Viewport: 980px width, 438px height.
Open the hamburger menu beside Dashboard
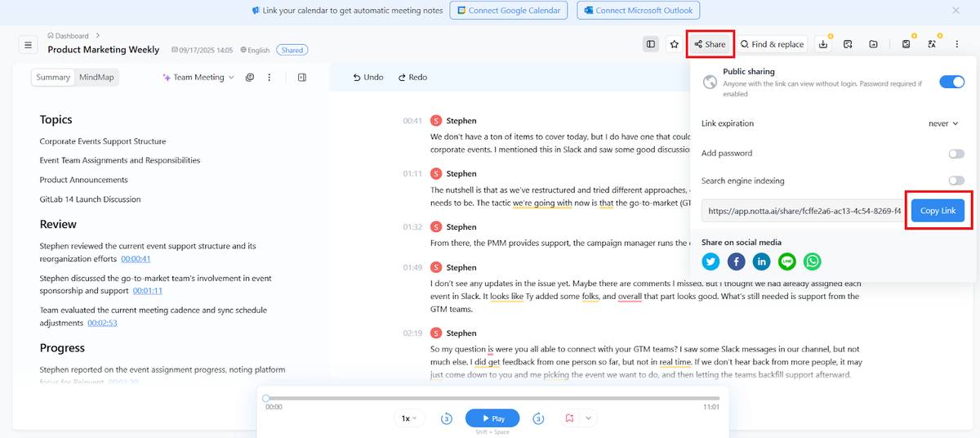pos(28,45)
